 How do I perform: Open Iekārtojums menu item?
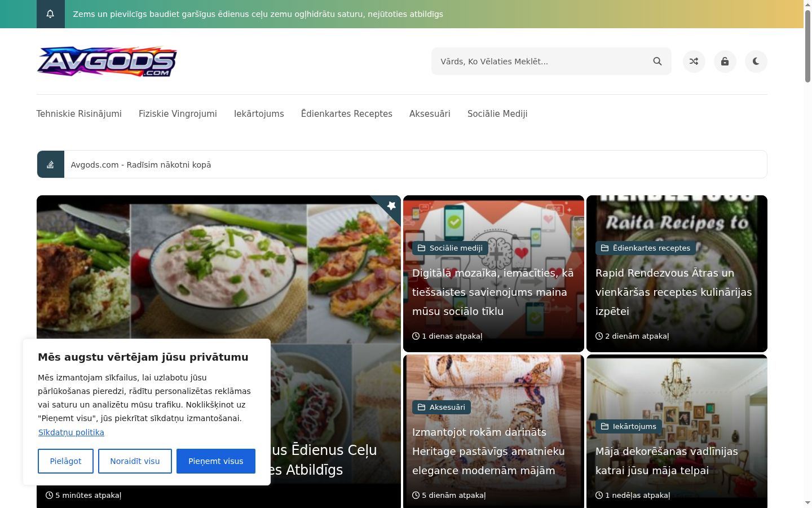pos(259,113)
